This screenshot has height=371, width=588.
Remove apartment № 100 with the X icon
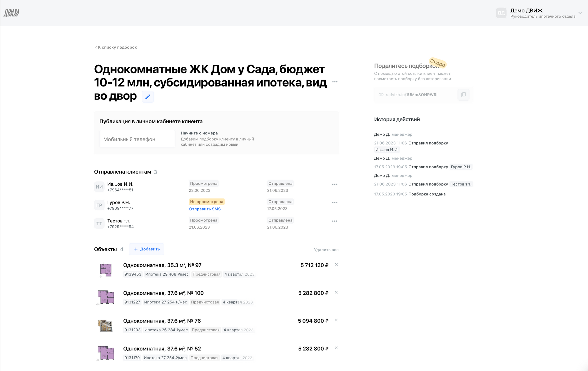(336, 292)
